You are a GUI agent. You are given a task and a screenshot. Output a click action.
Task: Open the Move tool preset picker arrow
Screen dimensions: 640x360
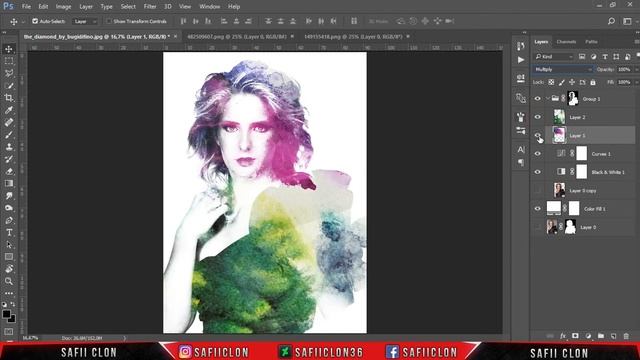[x=23, y=21]
